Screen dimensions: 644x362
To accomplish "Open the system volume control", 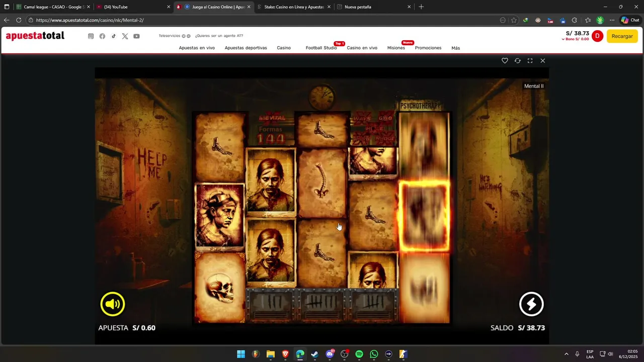I will click(611, 354).
